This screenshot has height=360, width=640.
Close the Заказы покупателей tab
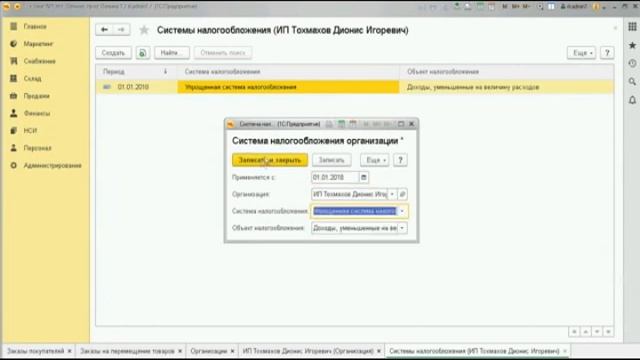[x=69, y=351]
